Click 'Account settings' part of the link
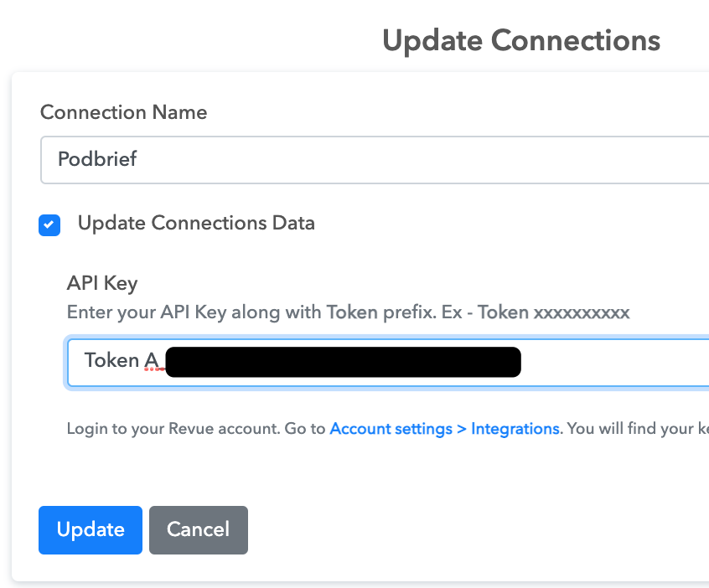 point(391,429)
